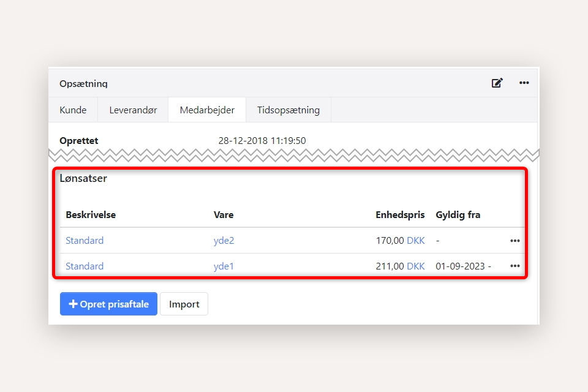588x392 pixels.
Task: Click the DKK link beside 170,00
Action: [x=415, y=241]
